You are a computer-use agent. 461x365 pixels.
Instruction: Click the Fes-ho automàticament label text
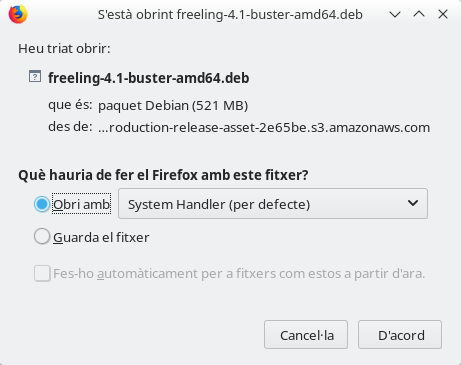pos(239,274)
